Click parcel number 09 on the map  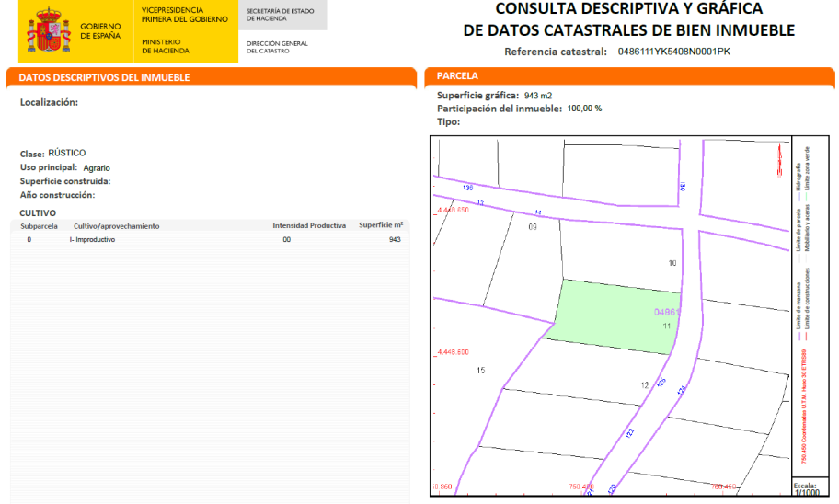tap(533, 227)
